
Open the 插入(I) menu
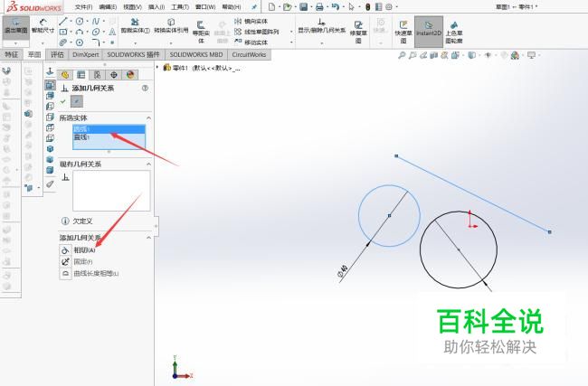pyautogui.click(x=156, y=6)
